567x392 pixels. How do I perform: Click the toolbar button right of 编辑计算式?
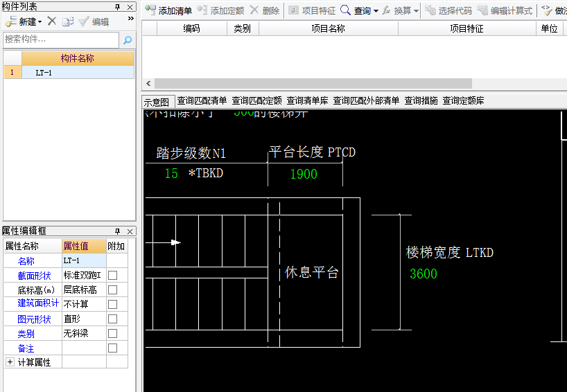click(x=554, y=10)
